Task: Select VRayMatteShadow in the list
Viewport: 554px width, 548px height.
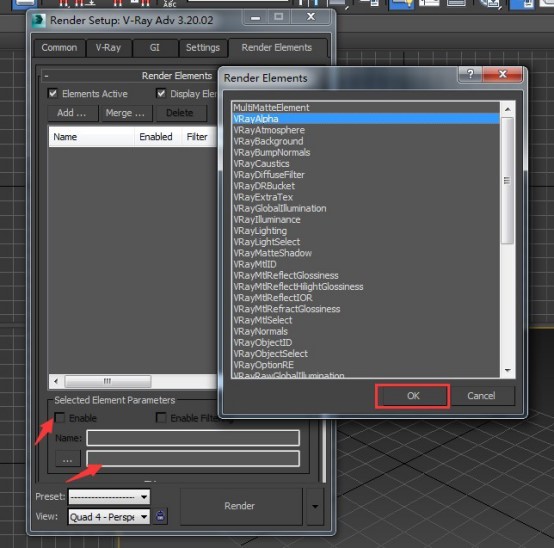Action: pyautogui.click(x=366, y=253)
